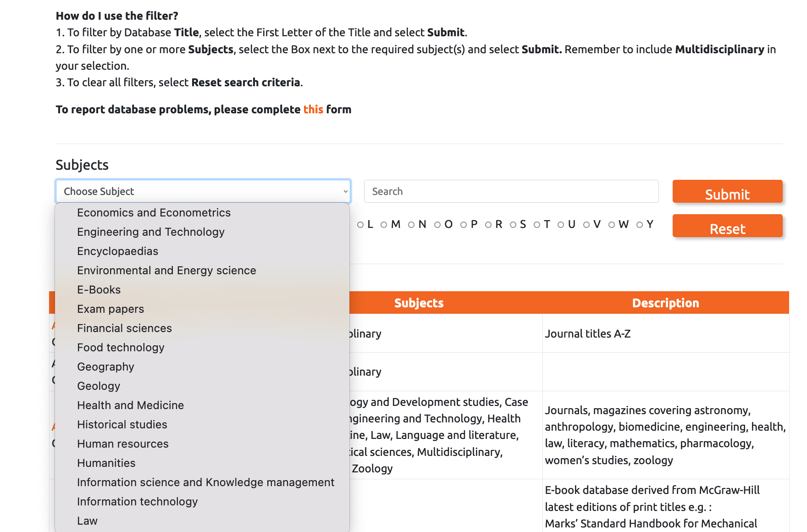
Task: Choose Encyclopaedias from subject list
Action: [202, 251]
